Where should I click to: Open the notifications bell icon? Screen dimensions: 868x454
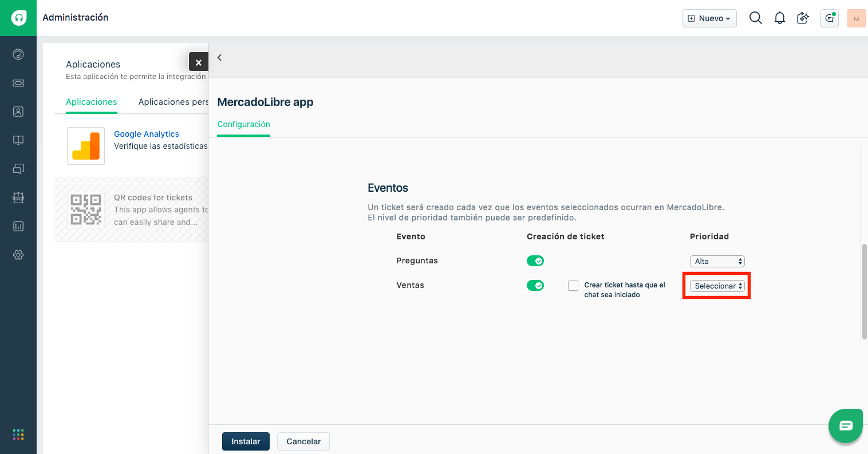point(780,18)
